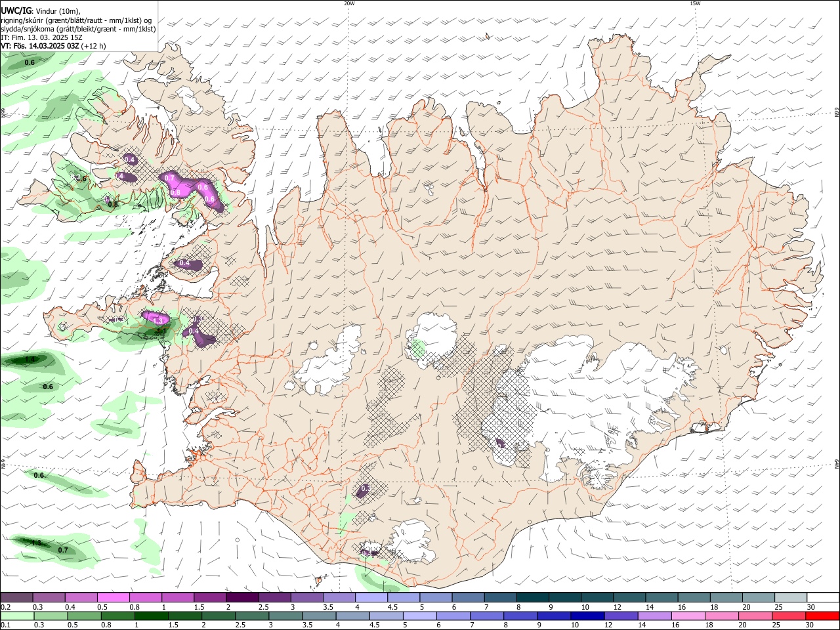Click the "3.5" label of the upper legend

pos(328,607)
